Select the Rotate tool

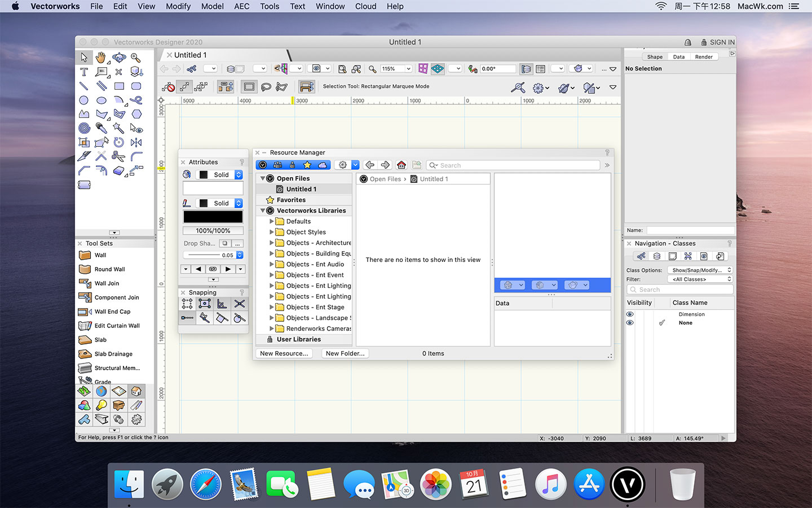(119, 142)
